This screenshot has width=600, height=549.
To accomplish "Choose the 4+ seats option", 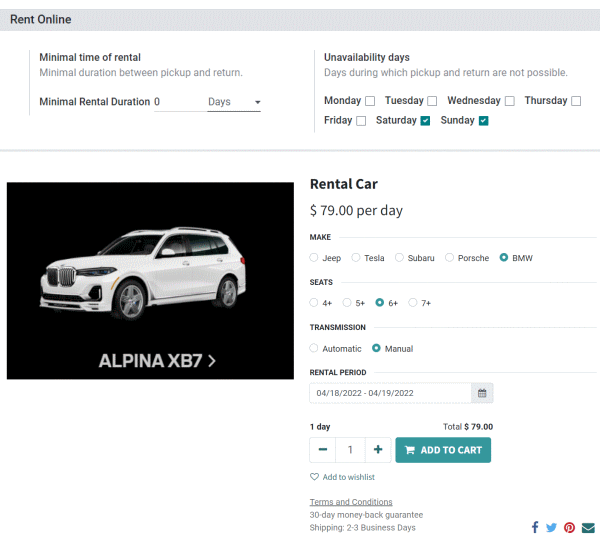I will coord(314,303).
